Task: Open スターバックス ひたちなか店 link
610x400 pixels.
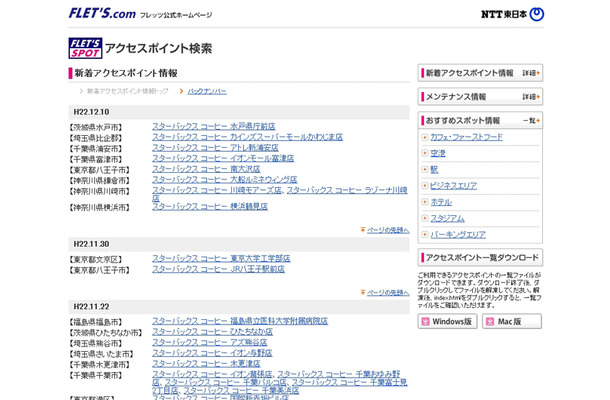Action: click(212, 332)
